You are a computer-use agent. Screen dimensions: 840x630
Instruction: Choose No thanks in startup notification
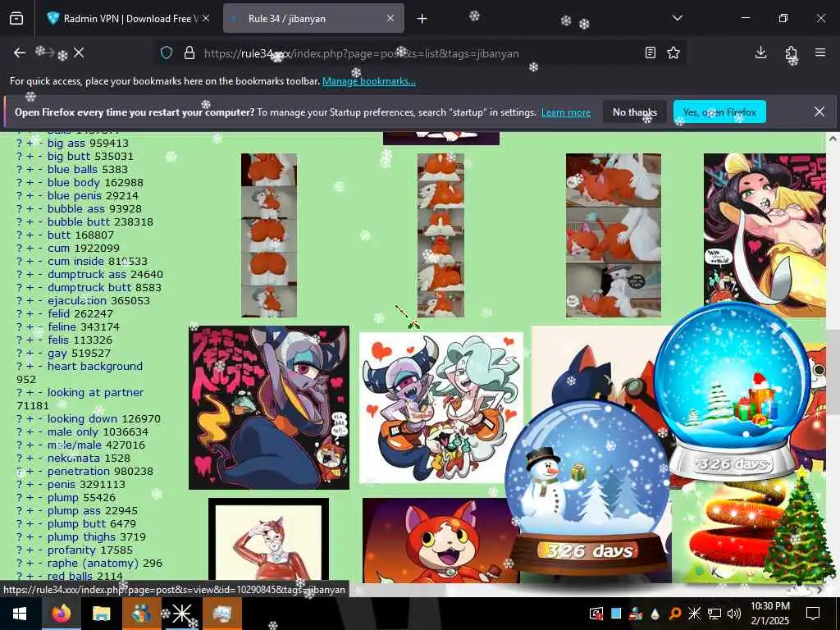[635, 112]
